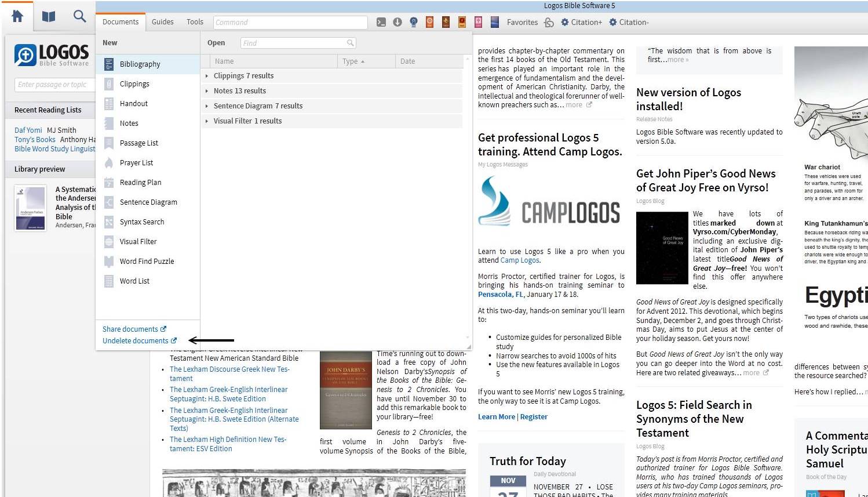Open the Documents menu tab

[x=121, y=22]
